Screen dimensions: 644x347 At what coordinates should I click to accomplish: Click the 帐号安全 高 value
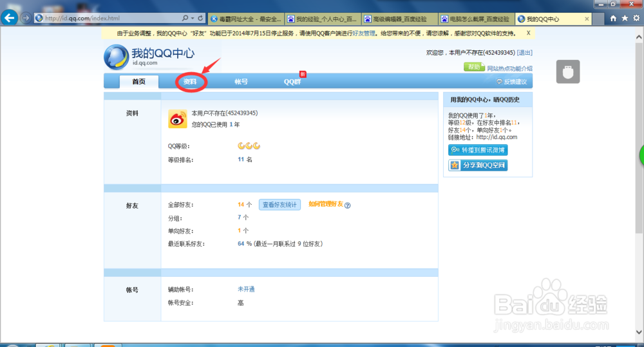[241, 303]
